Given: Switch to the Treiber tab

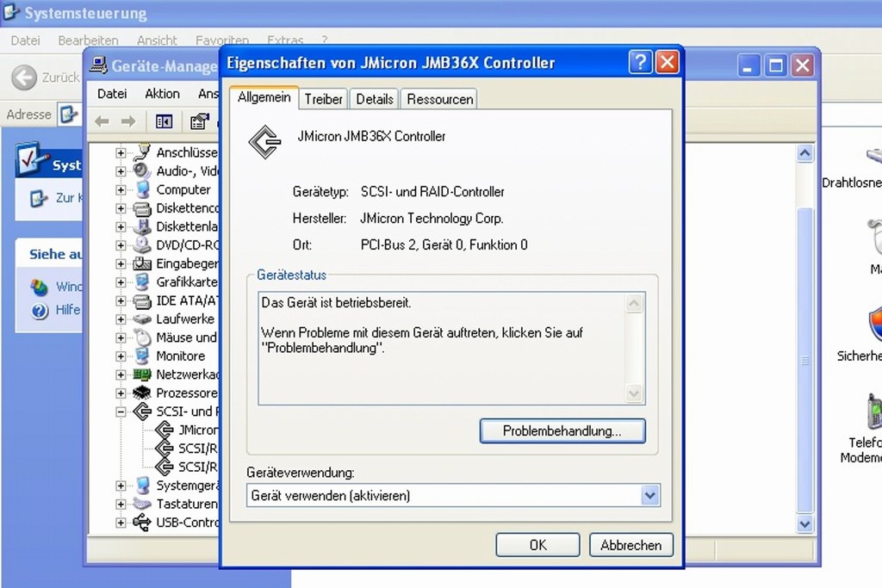Looking at the screenshot, I should pyautogui.click(x=324, y=99).
